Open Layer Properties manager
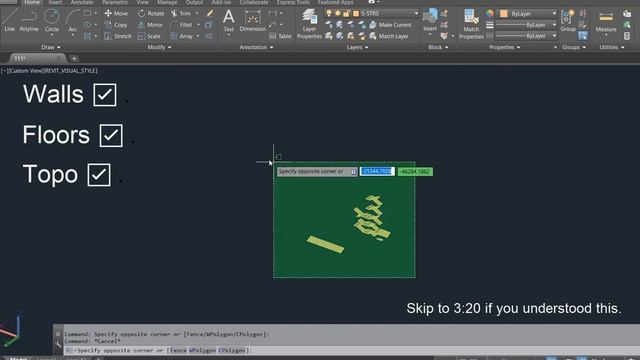Viewport: 640px width, 360px height. tap(309, 24)
